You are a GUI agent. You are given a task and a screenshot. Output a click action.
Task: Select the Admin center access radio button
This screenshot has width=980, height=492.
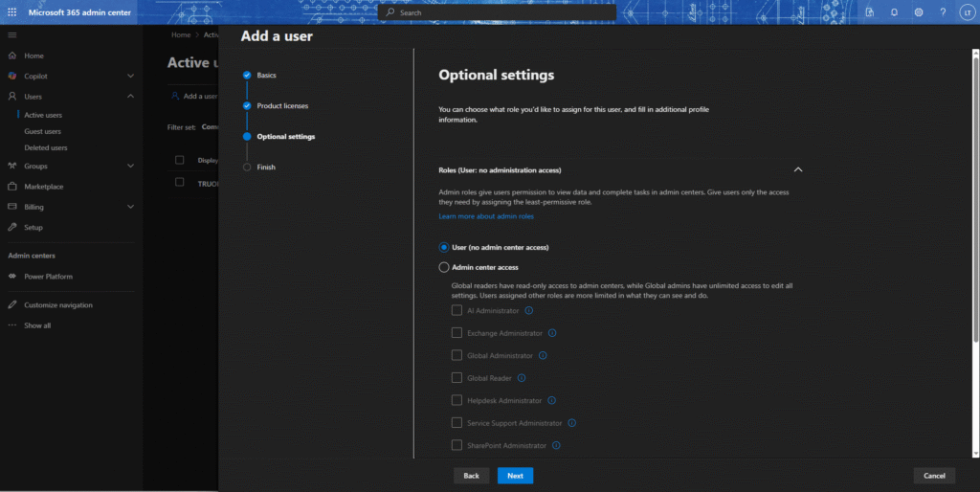443,267
